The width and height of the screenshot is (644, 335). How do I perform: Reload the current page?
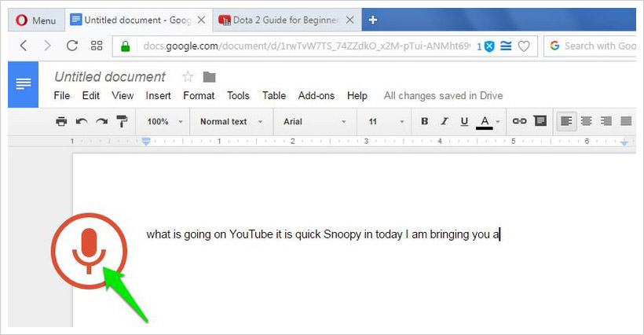pyautogui.click(x=72, y=46)
